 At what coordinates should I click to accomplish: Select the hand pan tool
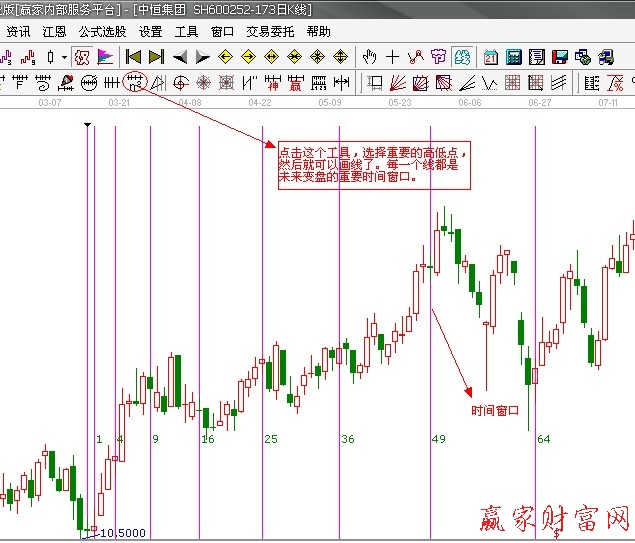click(369, 57)
